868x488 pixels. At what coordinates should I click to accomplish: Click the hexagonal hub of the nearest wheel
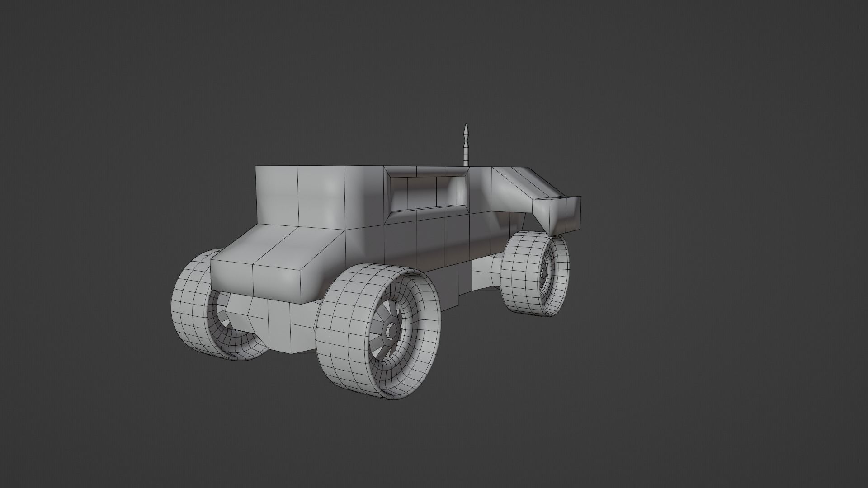pos(392,332)
